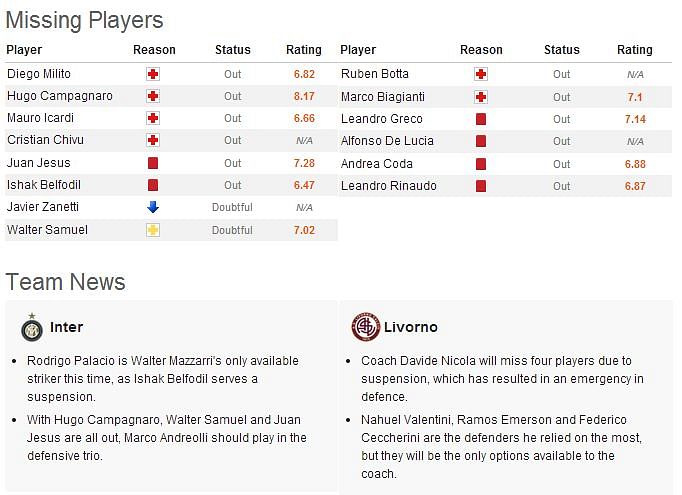Click the Inter team name heading
The width and height of the screenshot is (682, 495).
[x=67, y=327]
